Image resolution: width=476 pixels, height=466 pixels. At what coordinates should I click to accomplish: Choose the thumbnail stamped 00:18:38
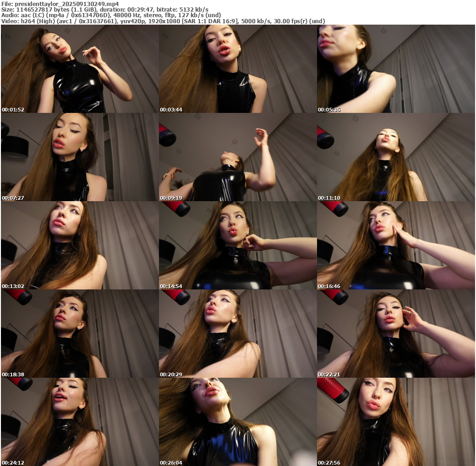coord(80,334)
